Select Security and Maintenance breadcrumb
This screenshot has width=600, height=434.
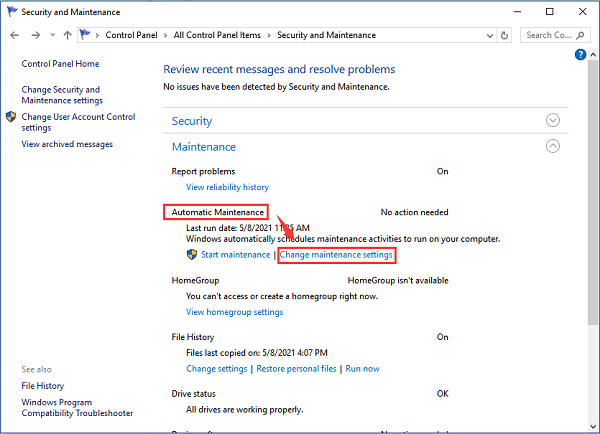click(x=326, y=35)
